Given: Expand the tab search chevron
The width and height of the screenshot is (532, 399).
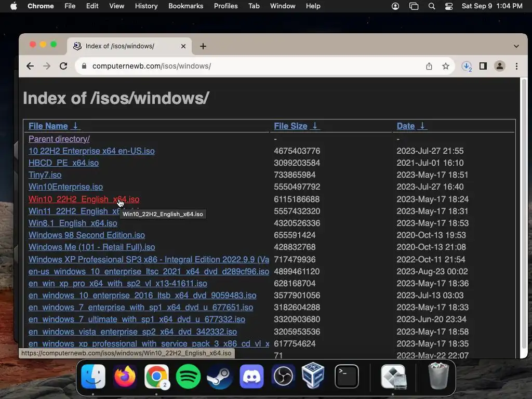Looking at the screenshot, I should [x=516, y=46].
